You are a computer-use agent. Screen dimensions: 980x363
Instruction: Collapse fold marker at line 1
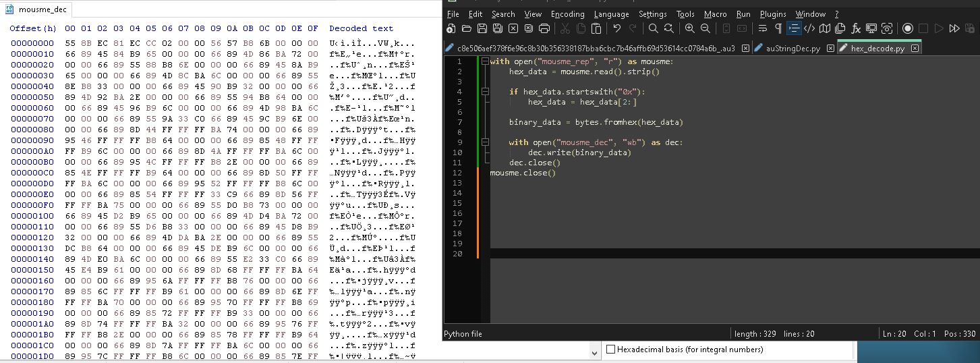[x=484, y=61]
